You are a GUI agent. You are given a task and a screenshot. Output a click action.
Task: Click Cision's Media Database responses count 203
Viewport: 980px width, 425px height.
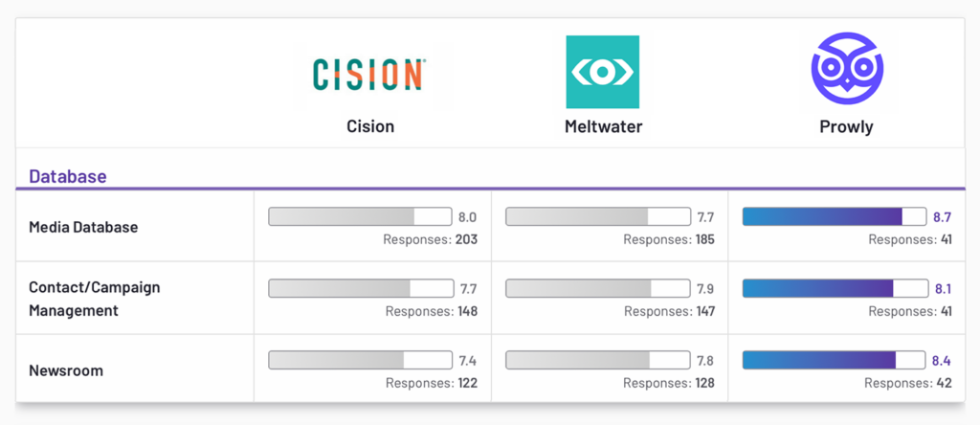[466, 239]
